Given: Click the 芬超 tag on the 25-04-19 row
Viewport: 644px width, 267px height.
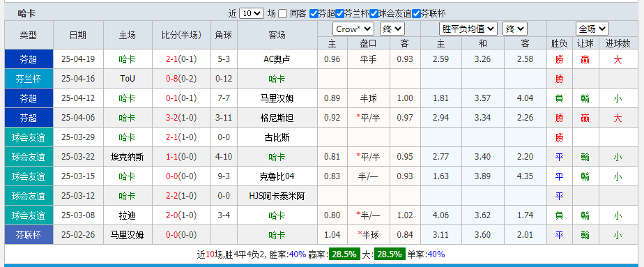Looking at the screenshot, I should 29,59.
